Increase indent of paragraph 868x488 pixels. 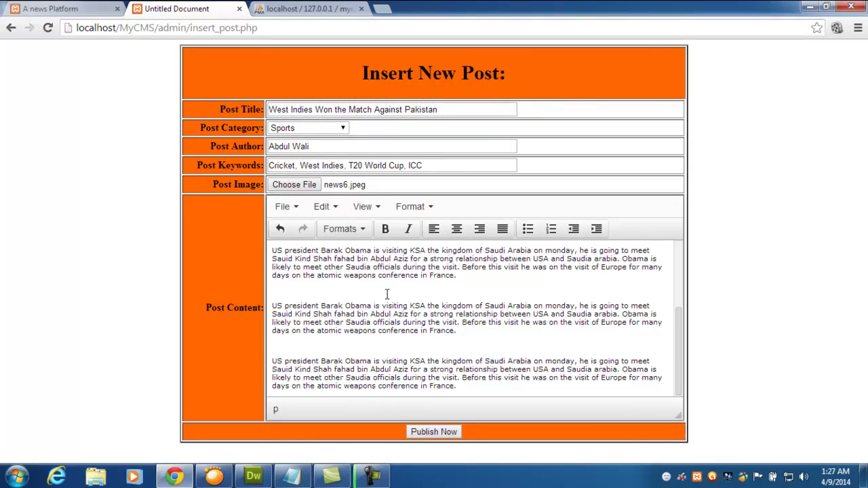(597, 229)
